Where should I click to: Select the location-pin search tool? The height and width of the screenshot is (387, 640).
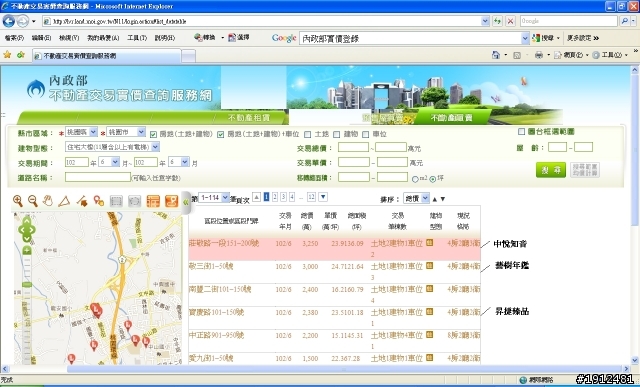pyautogui.click(x=98, y=201)
